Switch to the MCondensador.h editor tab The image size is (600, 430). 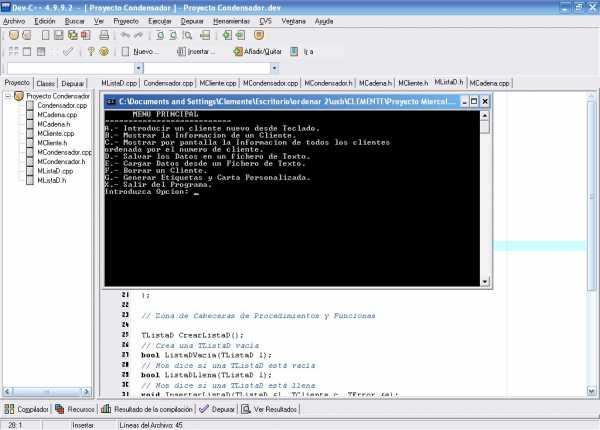click(x=328, y=83)
